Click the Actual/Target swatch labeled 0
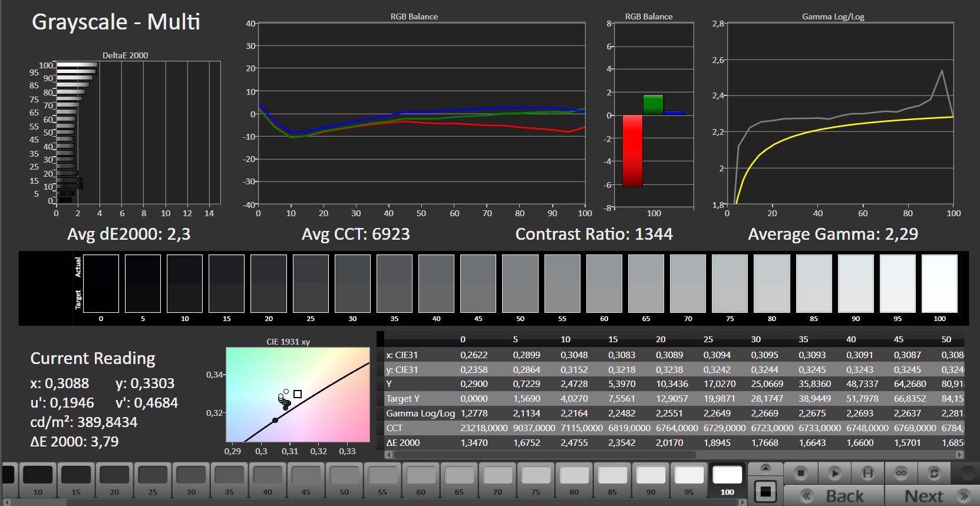Screen dimensions: 980x506 pyautogui.click(x=101, y=283)
